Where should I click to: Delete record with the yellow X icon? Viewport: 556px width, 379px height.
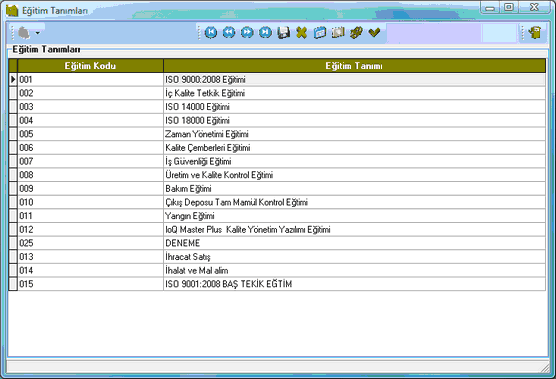click(x=302, y=33)
